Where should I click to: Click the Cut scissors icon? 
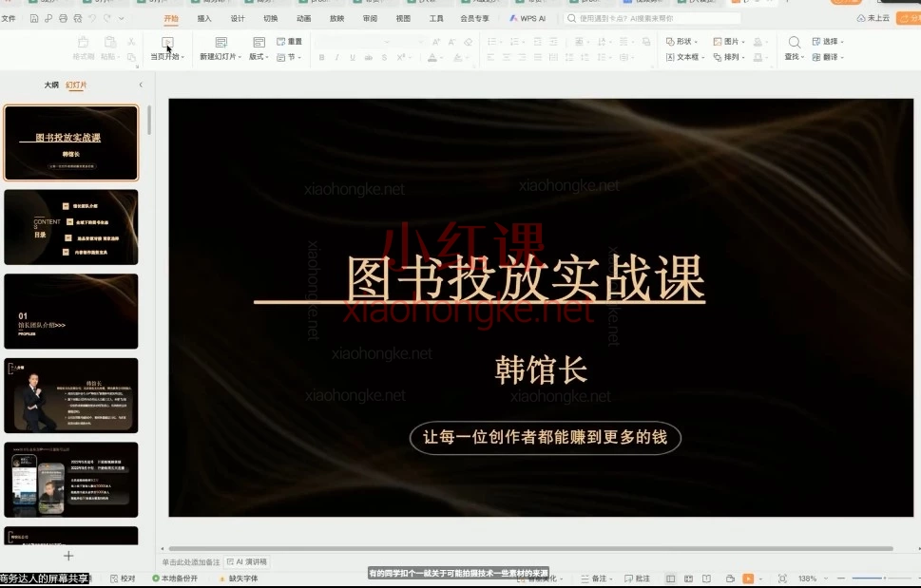131,42
